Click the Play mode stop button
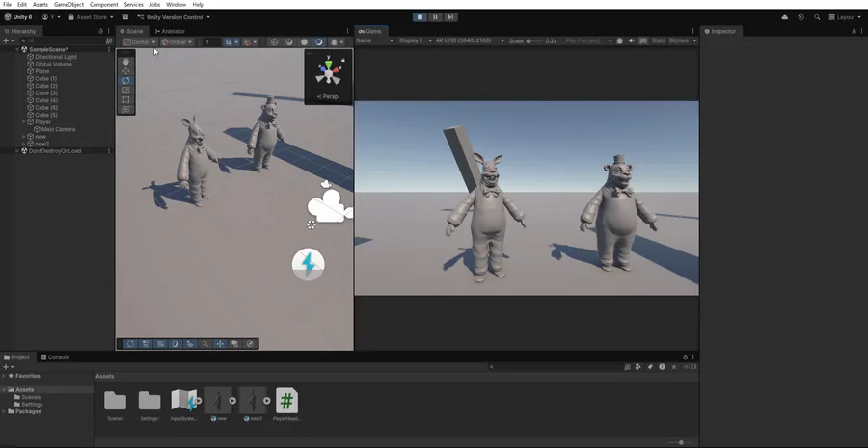Screen dimensions: 868x448 tap(420, 17)
